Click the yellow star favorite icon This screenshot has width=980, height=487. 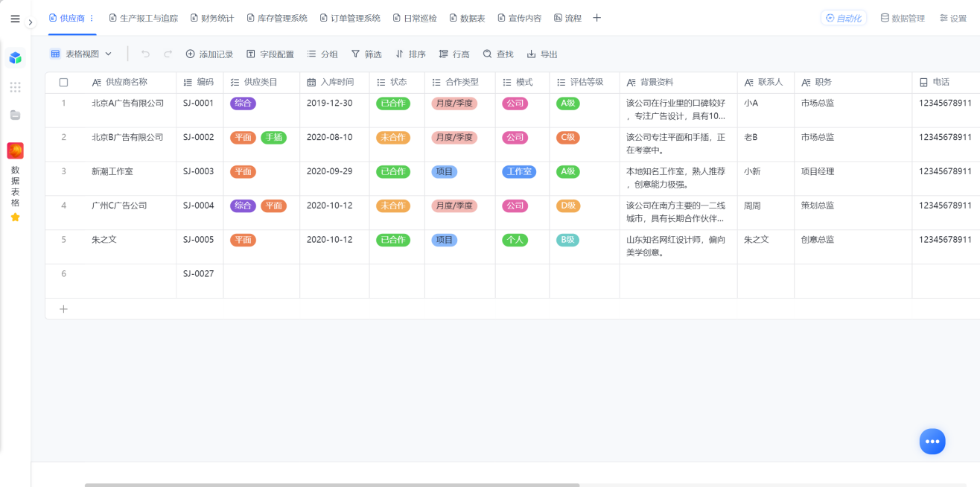pyautogui.click(x=15, y=217)
